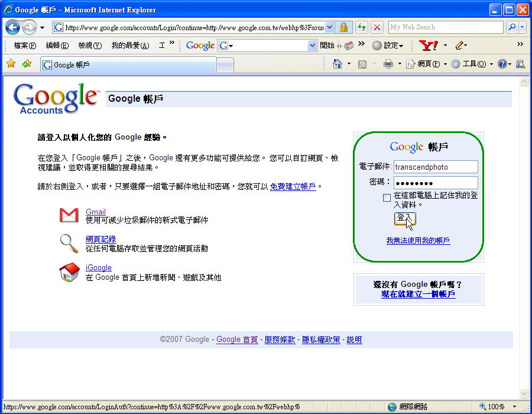Image resolution: width=532 pixels, height=414 pixels.
Task: Open the 編輯(E) menu
Action: point(57,46)
